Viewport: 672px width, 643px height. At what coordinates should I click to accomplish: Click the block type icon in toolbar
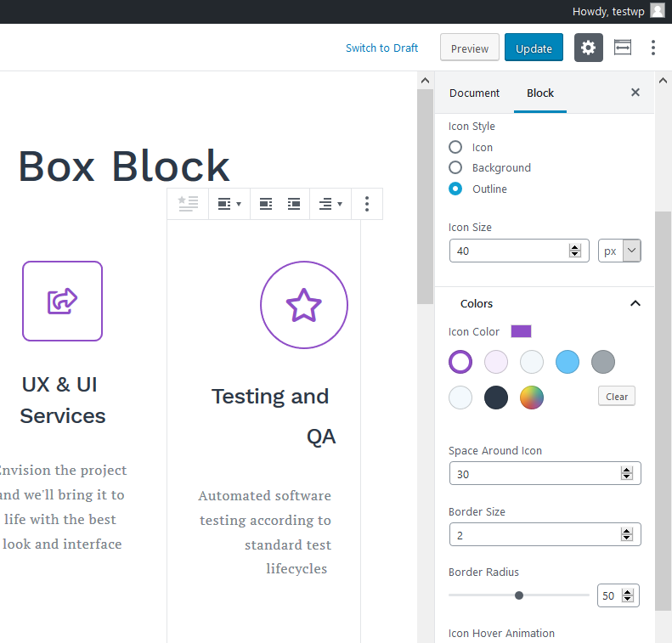[188, 204]
